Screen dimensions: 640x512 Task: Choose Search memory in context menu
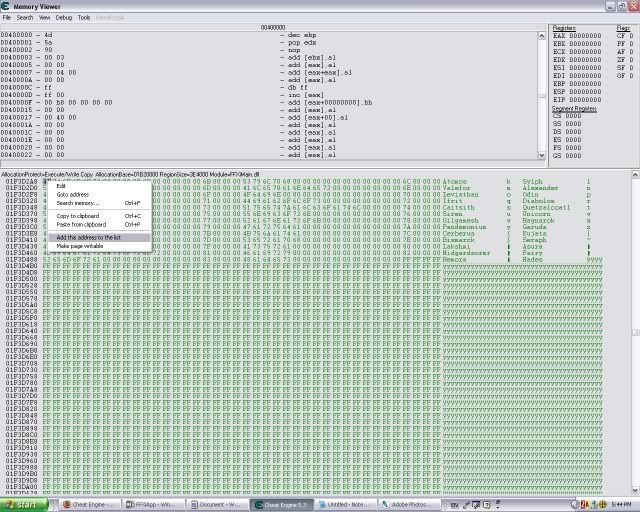[x=99, y=203]
